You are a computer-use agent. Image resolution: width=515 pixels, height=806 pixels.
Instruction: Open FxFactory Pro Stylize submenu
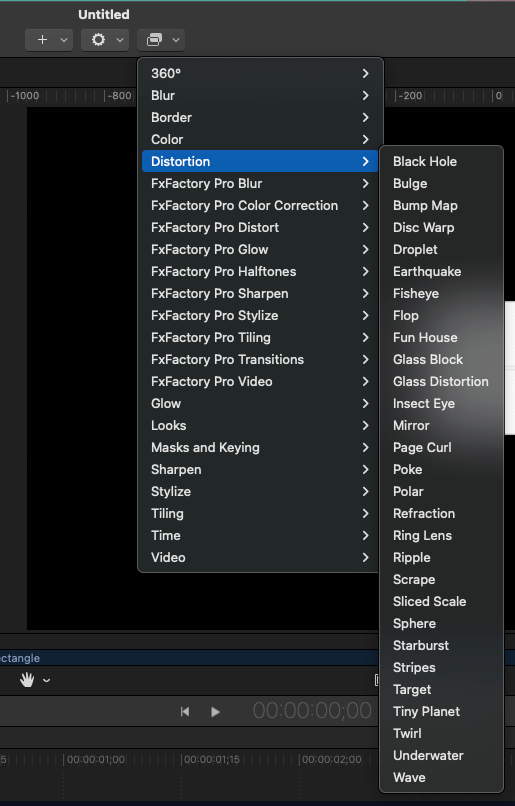coord(260,316)
